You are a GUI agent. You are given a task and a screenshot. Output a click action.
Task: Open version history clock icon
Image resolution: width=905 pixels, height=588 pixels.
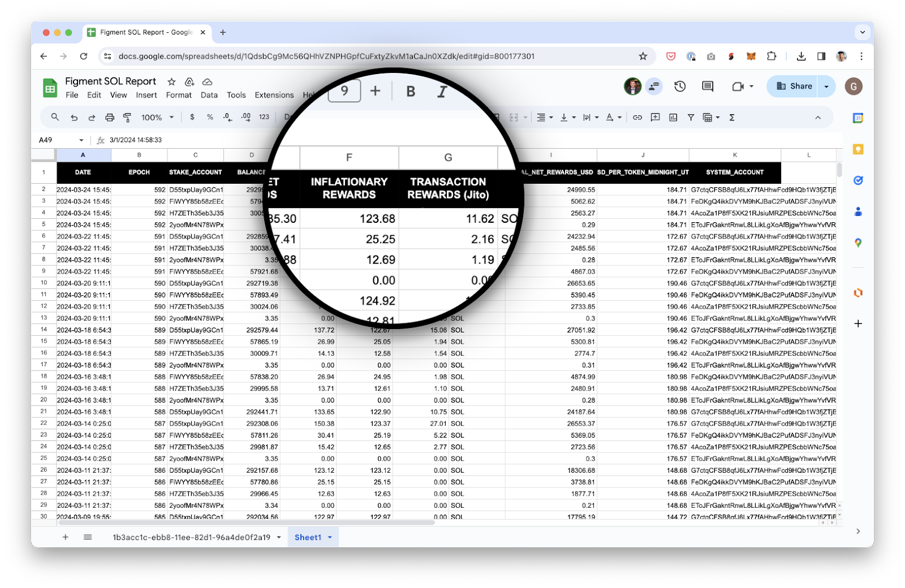click(x=680, y=87)
